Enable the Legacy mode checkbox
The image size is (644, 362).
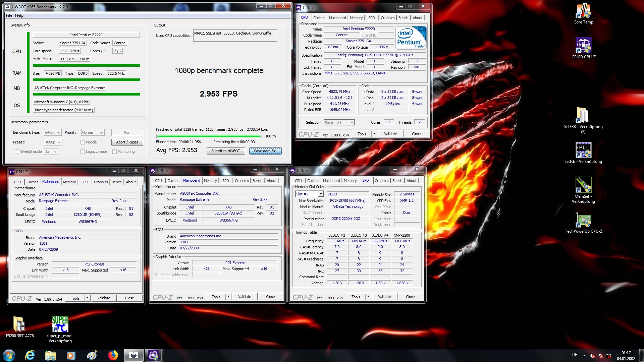(x=83, y=152)
